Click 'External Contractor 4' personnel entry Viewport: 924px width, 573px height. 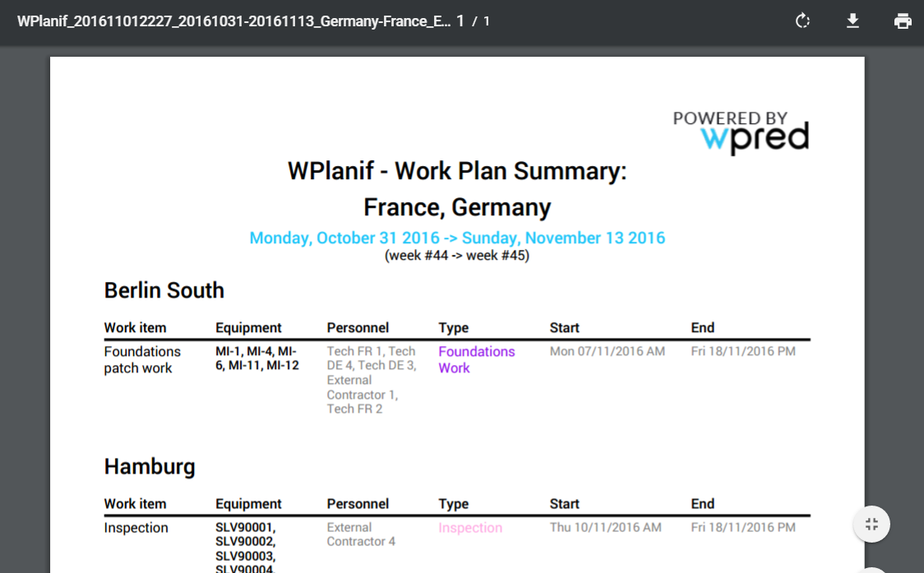[360, 534]
